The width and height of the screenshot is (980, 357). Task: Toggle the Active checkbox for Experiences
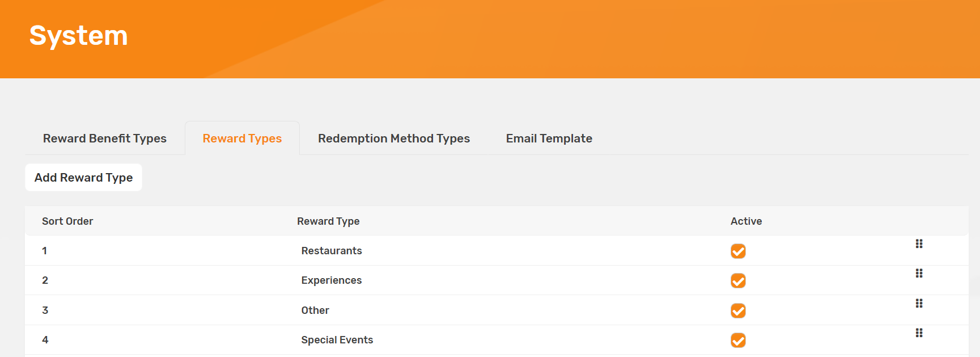point(738,281)
